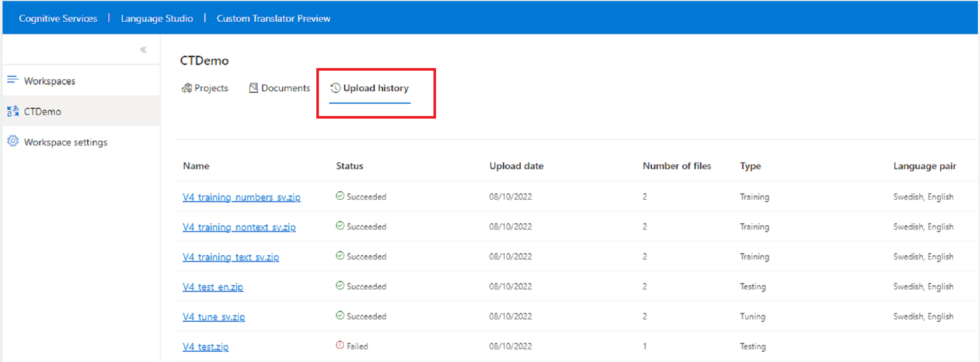Viewport: 980px width, 362px height.
Task: Click Swedish, English for V4_test_en.zip
Action: point(923,287)
